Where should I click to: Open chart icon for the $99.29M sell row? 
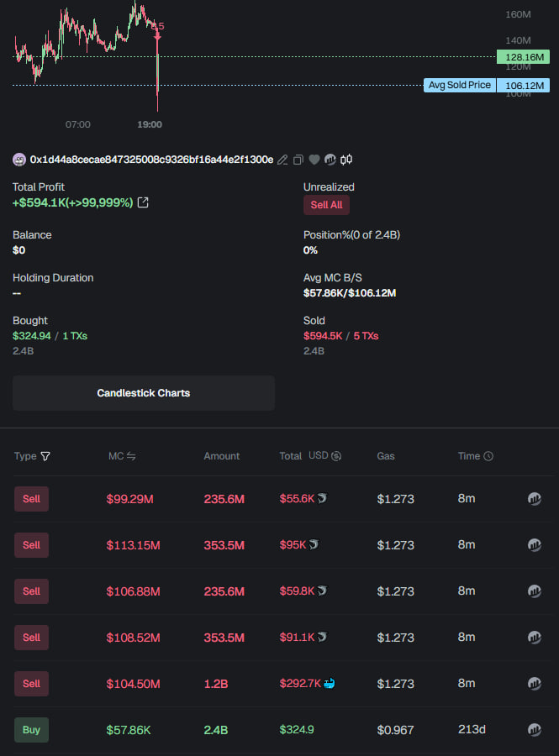pyautogui.click(x=535, y=498)
